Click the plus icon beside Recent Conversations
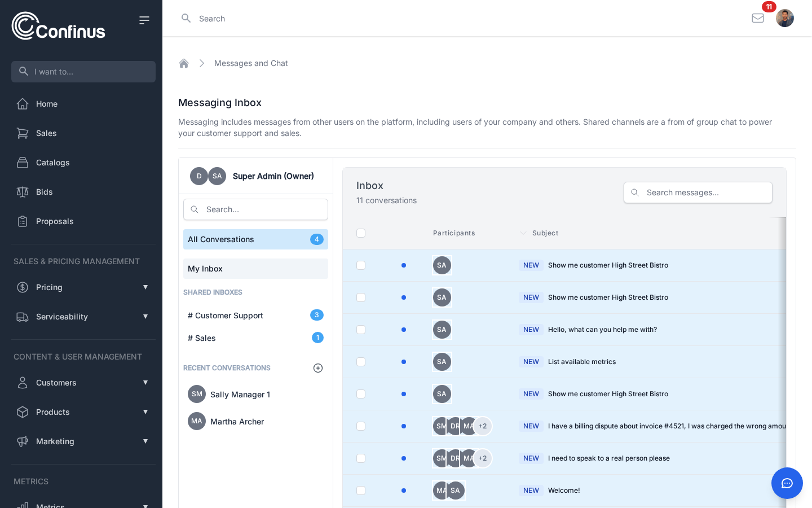 coord(318,368)
